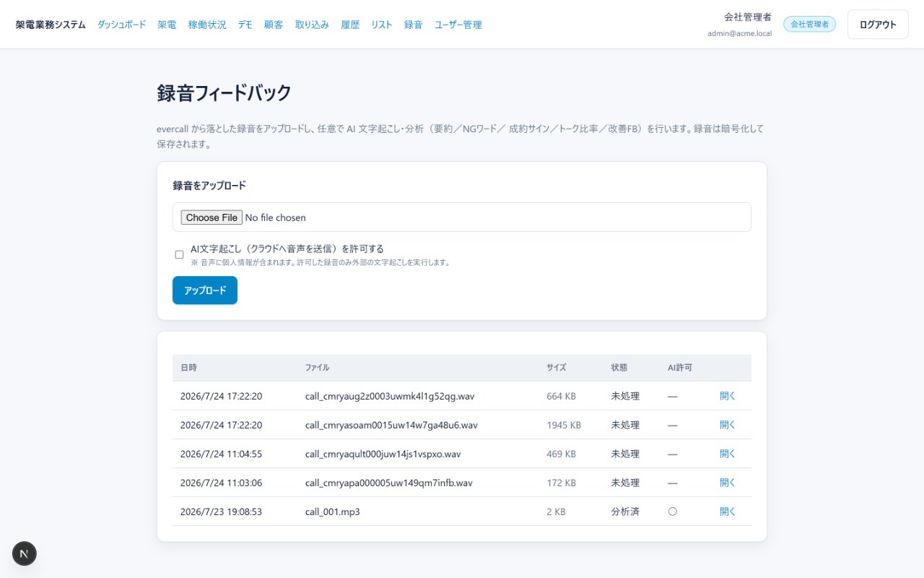Viewport: 924px width, 578px height.
Task: Open the リスト navigation item
Action: (382, 25)
